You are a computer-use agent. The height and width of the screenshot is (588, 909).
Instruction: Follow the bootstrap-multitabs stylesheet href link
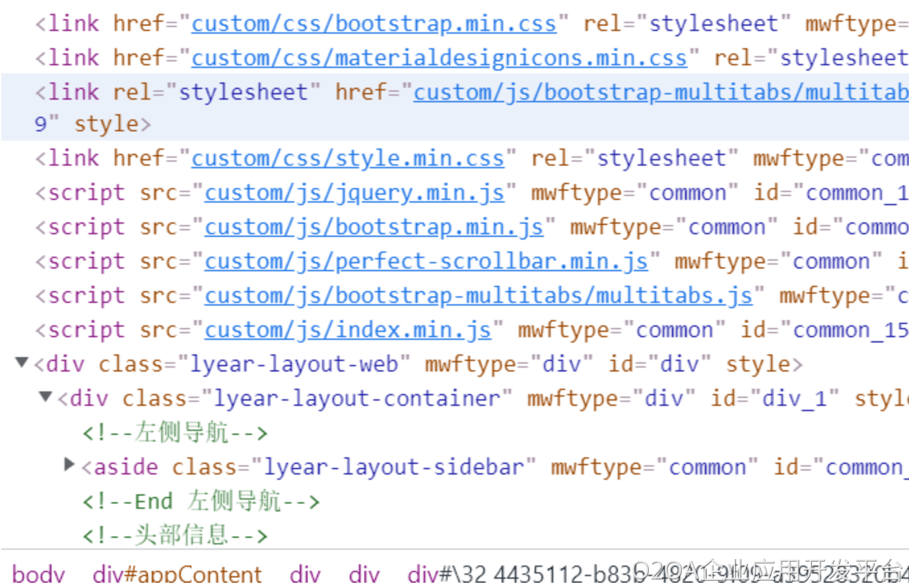point(660,92)
